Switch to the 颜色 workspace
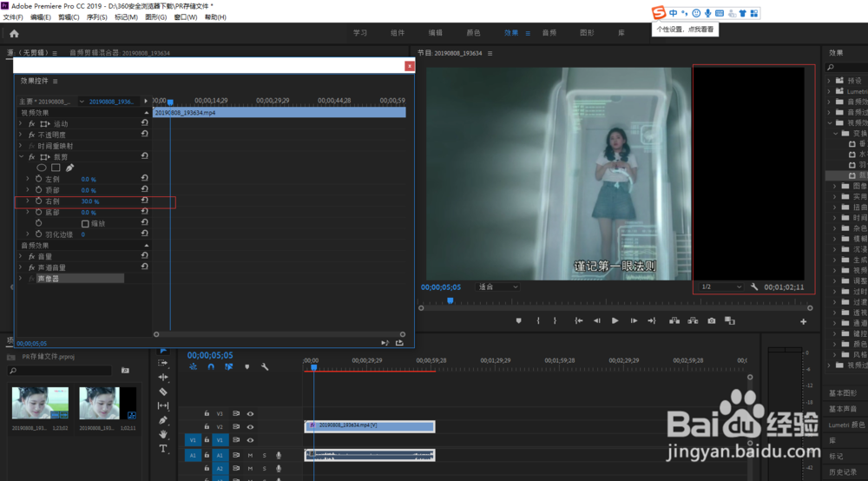Image resolution: width=868 pixels, height=481 pixels. (x=473, y=33)
